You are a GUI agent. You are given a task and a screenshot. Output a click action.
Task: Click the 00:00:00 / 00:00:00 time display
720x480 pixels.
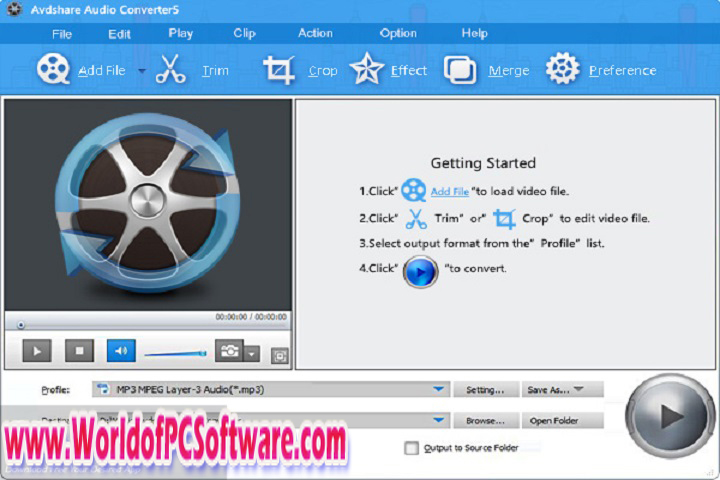pyautogui.click(x=251, y=317)
